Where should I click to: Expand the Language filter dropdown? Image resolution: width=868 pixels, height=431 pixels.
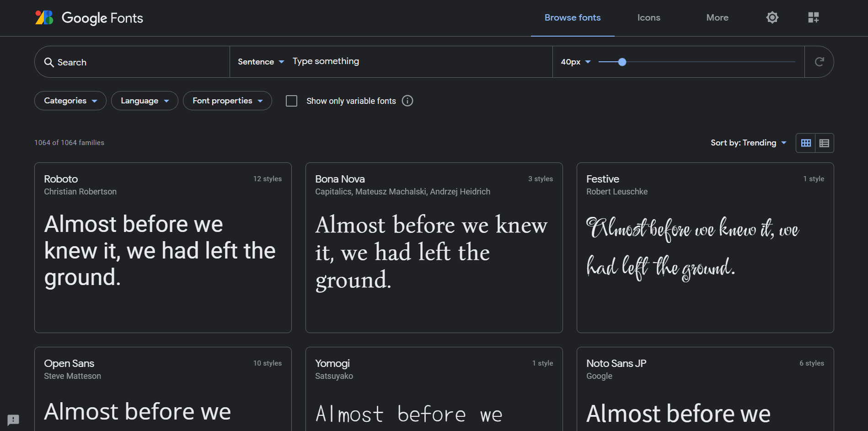(145, 101)
